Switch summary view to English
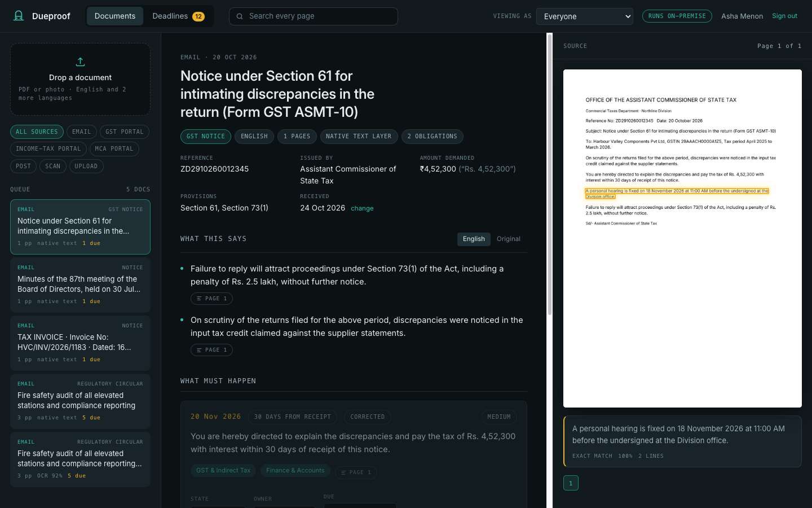 474,239
